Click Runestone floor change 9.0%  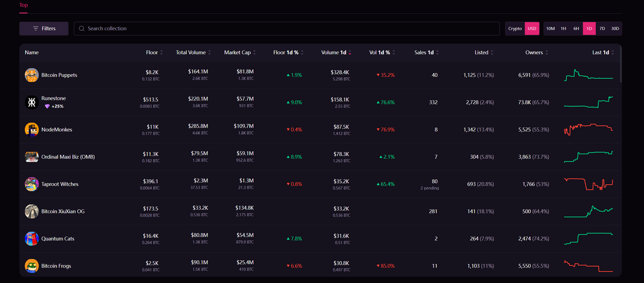click(x=294, y=102)
